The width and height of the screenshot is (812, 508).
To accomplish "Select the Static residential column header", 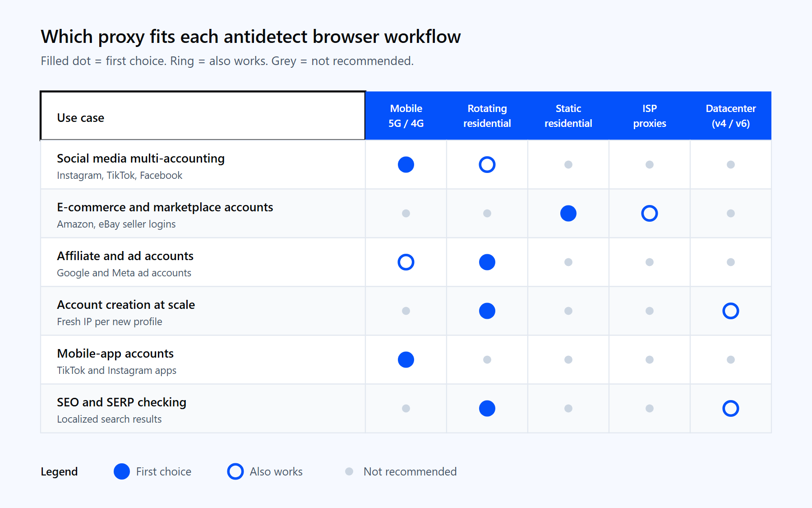I will [x=568, y=116].
